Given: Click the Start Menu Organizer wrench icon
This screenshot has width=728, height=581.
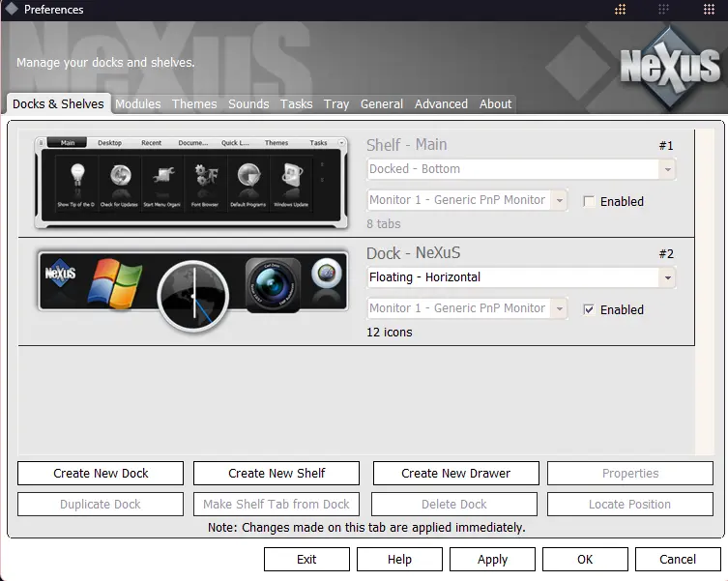Looking at the screenshot, I should pyautogui.click(x=163, y=176).
